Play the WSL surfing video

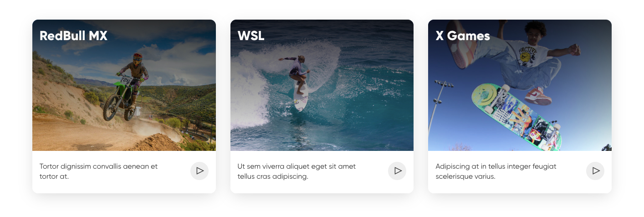pos(397,171)
